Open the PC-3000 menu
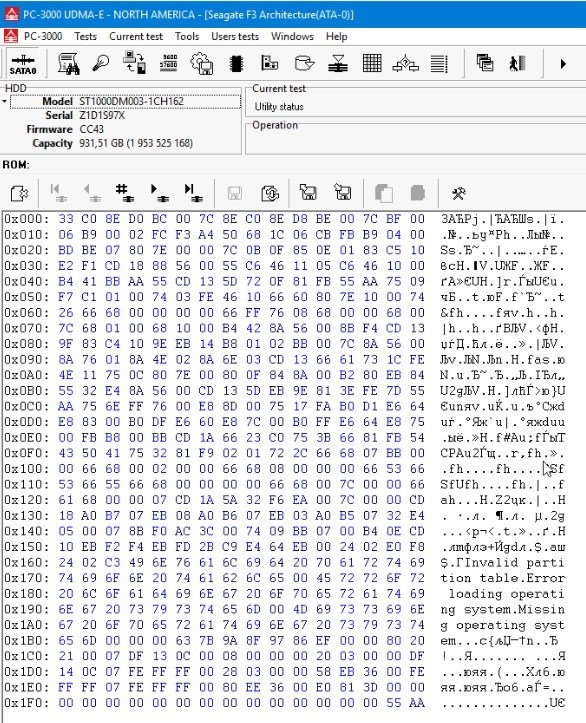This screenshot has width=586, height=723. coord(43,36)
